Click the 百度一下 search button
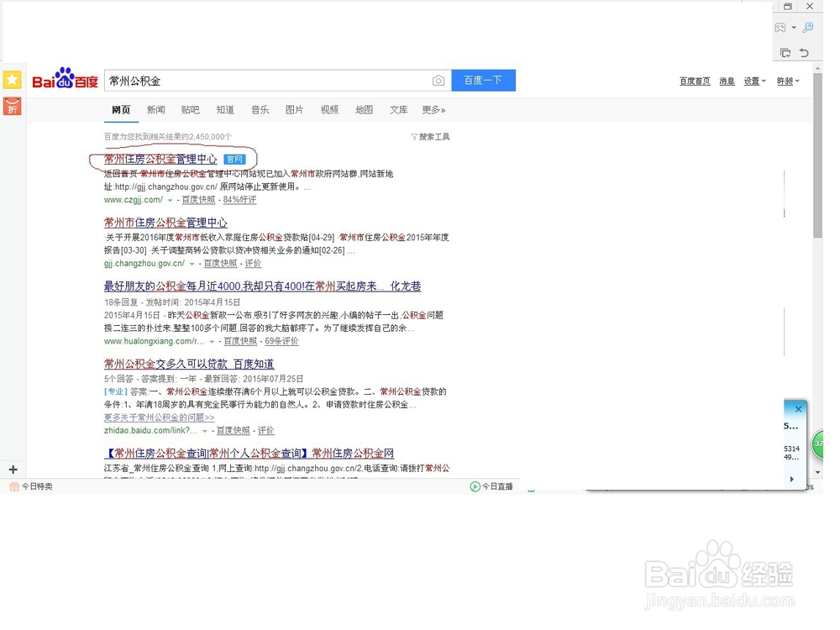 (x=483, y=81)
